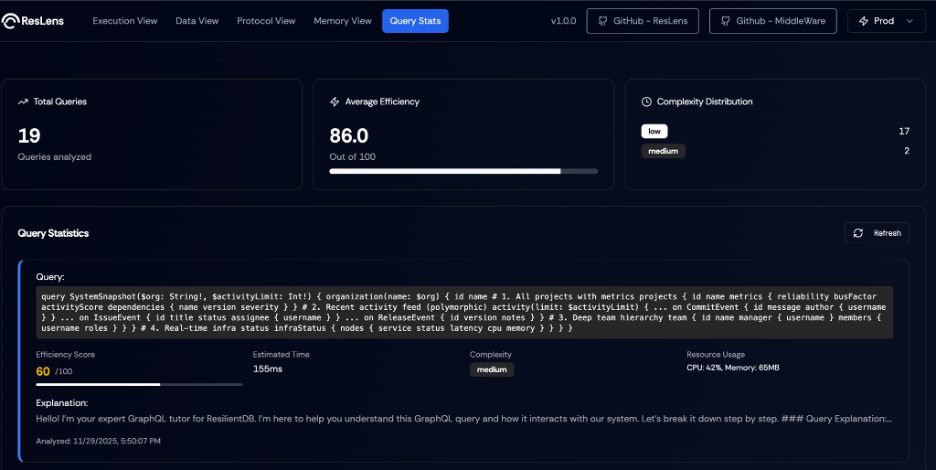Screen dimensions: 936x470
Task: Open the Execution View tab
Action: pos(124,21)
